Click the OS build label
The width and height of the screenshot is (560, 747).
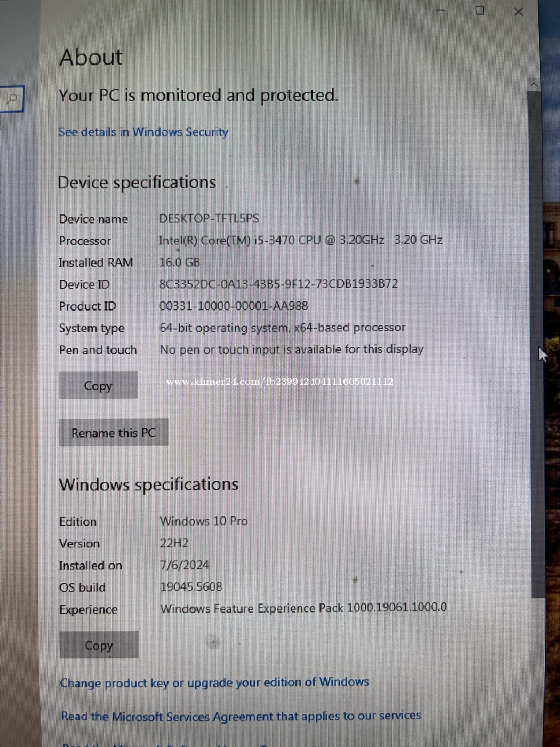click(x=83, y=587)
